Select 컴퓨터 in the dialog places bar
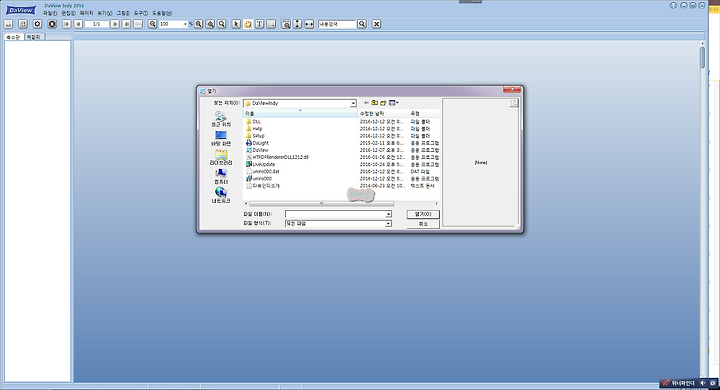 (x=221, y=177)
